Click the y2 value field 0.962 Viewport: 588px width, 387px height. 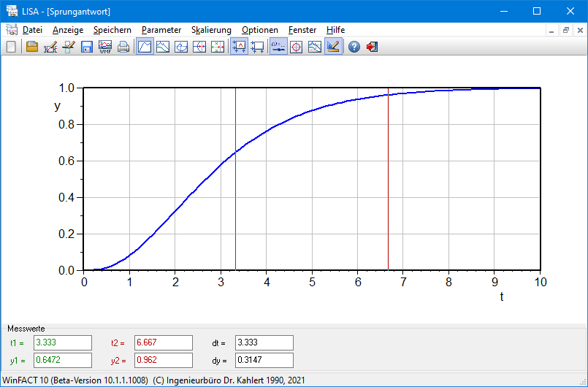[164, 361]
